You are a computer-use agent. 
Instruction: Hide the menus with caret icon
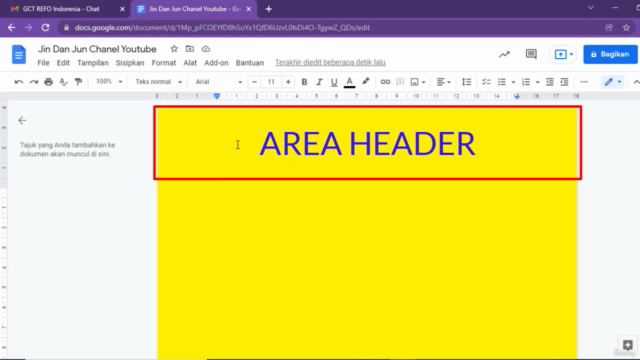coord(636,82)
